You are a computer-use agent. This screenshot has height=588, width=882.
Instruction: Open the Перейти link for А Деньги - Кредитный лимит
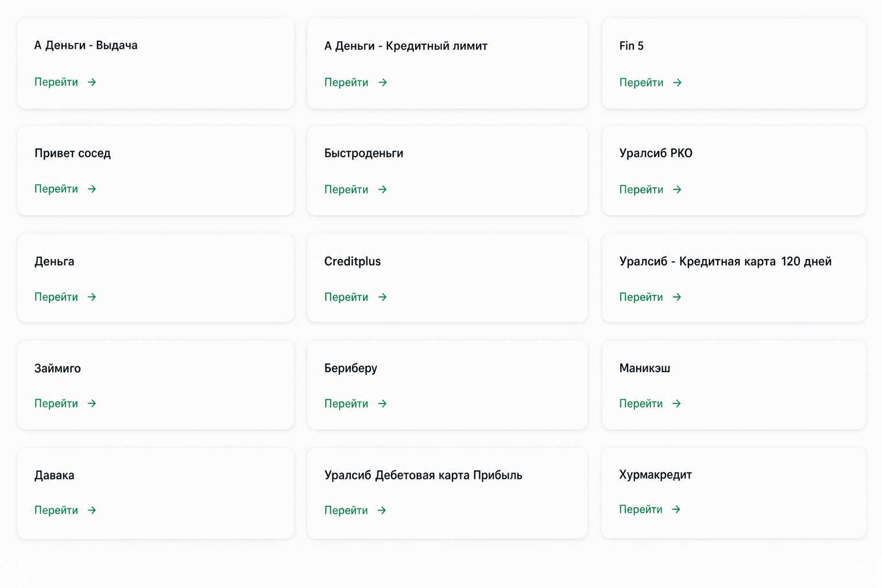[346, 83]
